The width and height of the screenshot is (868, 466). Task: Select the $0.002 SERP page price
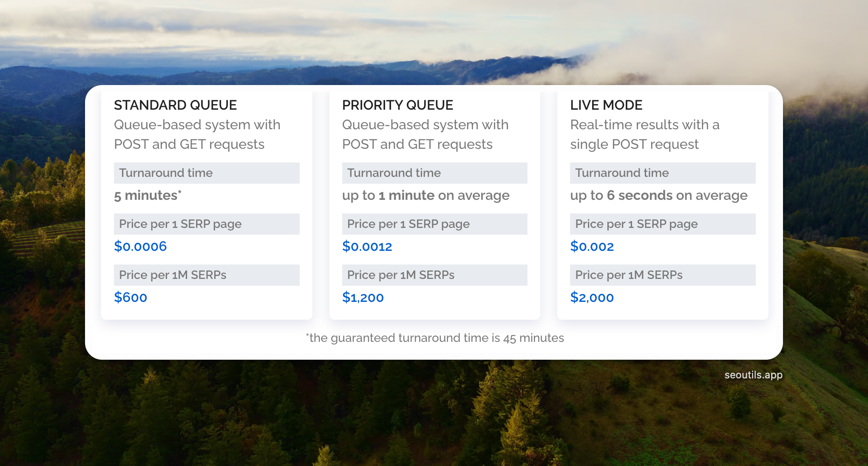click(x=592, y=247)
